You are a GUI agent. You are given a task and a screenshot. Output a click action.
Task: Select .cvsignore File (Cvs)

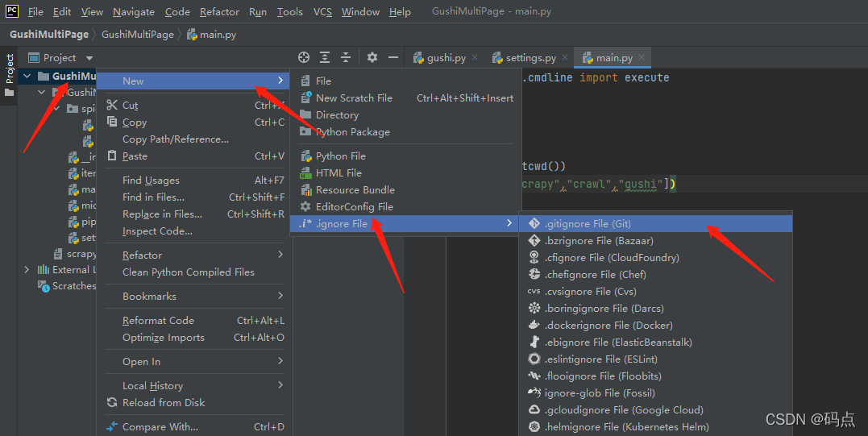655,291
